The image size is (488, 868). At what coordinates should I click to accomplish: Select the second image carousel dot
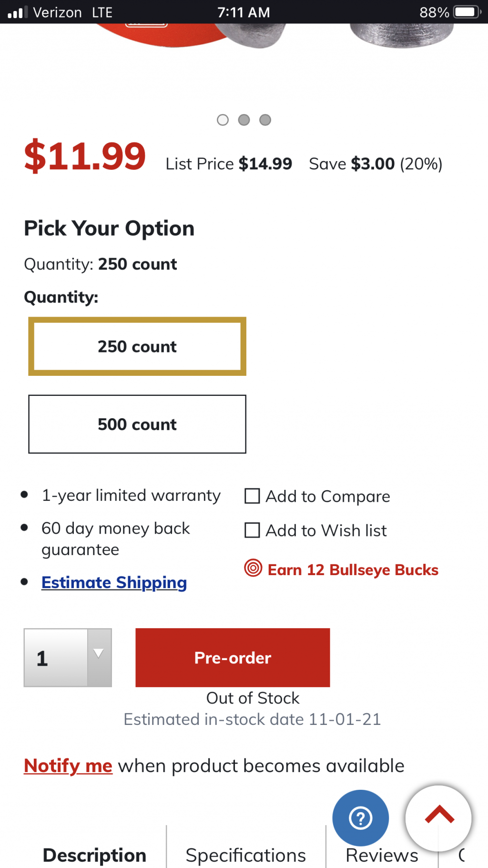coord(244,120)
